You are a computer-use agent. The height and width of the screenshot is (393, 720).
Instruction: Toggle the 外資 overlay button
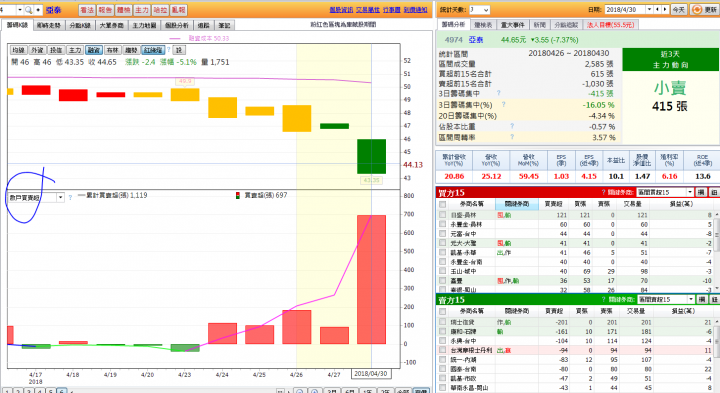37,50
